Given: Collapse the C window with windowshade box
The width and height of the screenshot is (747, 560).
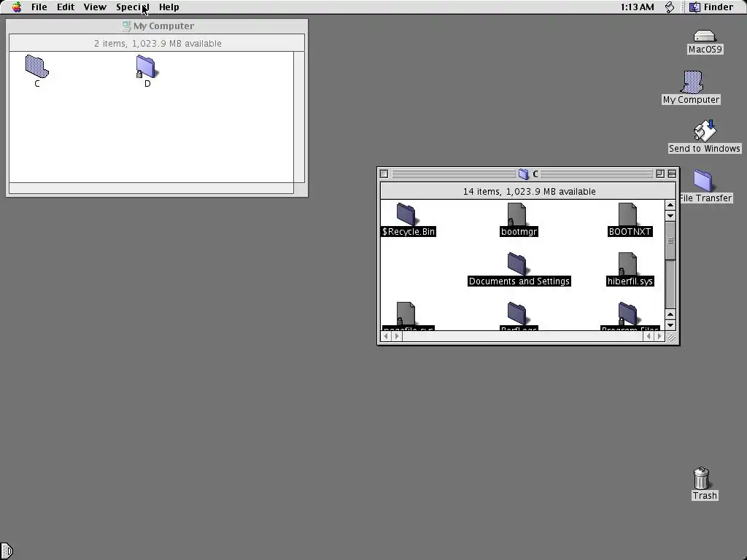Looking at the screenshot, I should coord(672,174).
